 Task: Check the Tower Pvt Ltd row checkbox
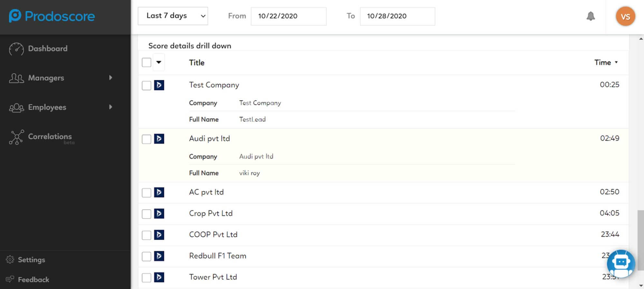tap(147, 277)
